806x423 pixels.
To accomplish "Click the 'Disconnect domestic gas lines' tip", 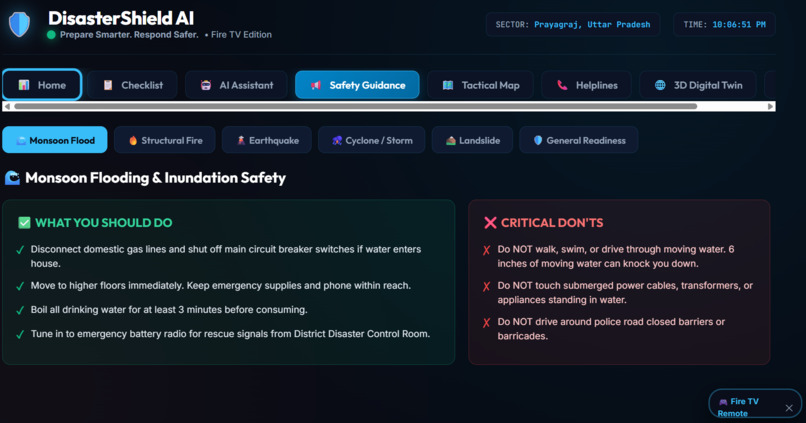I will (x=226, y=256).
